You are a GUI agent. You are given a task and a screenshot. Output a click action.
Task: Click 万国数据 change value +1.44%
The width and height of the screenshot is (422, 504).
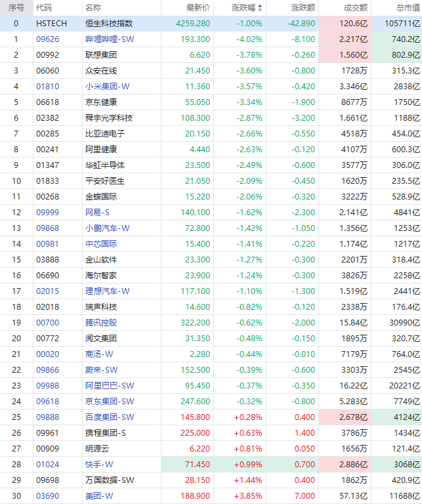click(248, 480)
